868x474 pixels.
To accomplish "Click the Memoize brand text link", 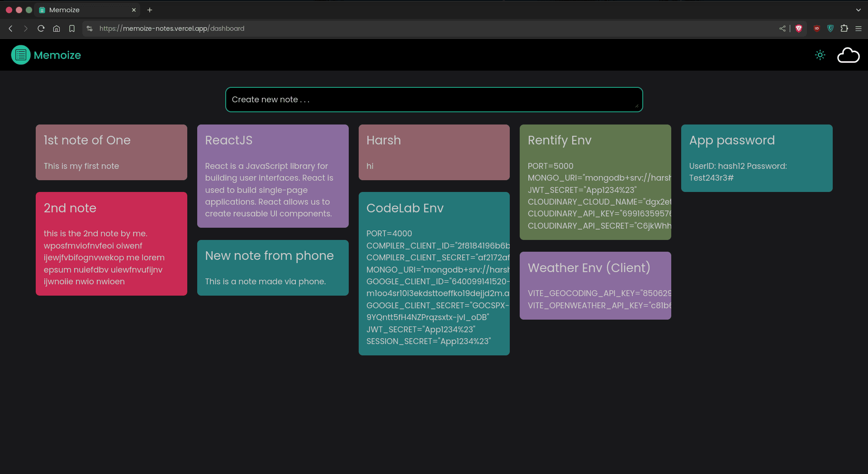I will click(57, 55).
